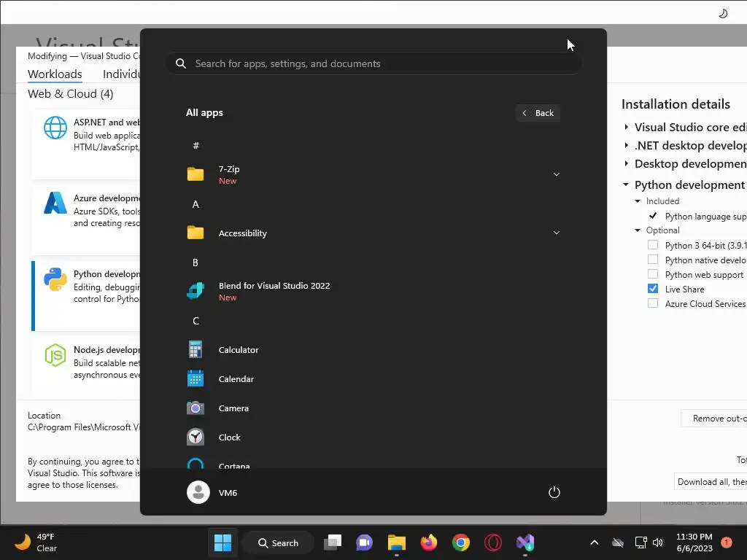Uncheck the Live Share checkbox
Image resolution: width=747 pixels, height=560 pixels.
(x=653, y=289)
